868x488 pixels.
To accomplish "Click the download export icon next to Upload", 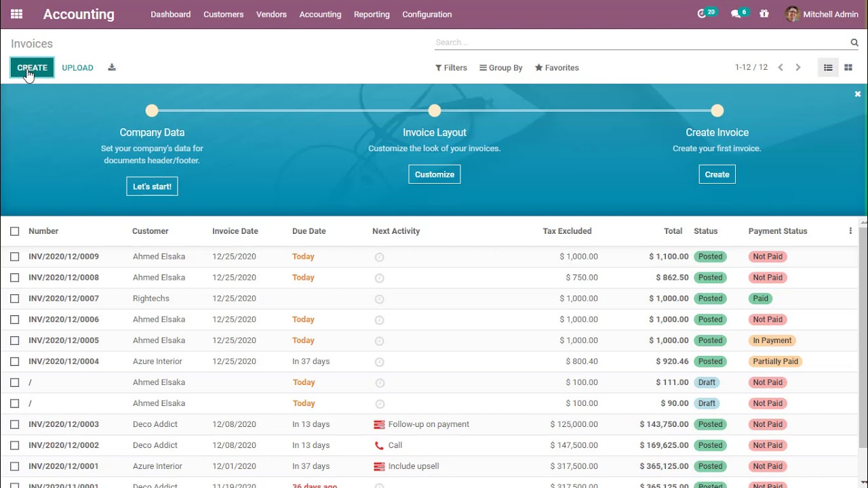I will [x=112, y=67].
